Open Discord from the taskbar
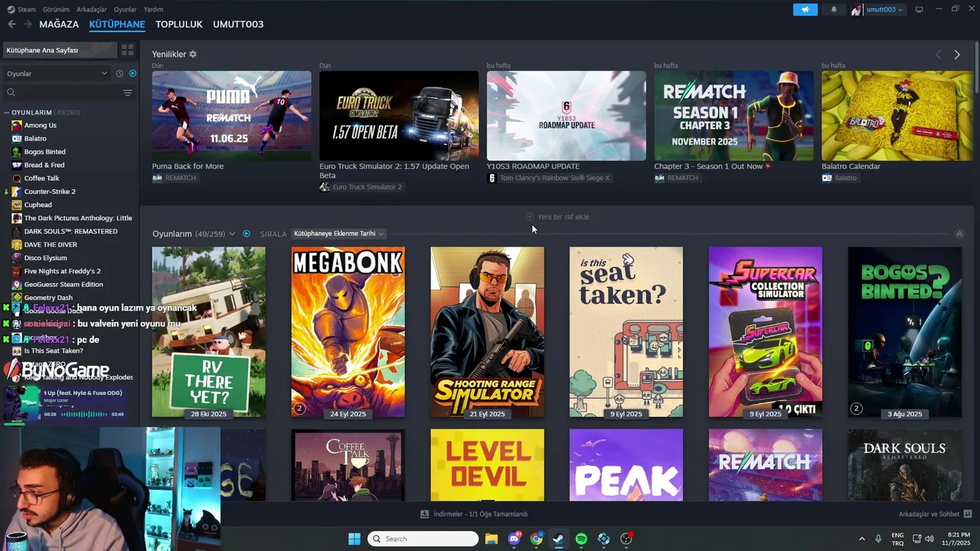This screenshot has height=551, width=980. 514,539
